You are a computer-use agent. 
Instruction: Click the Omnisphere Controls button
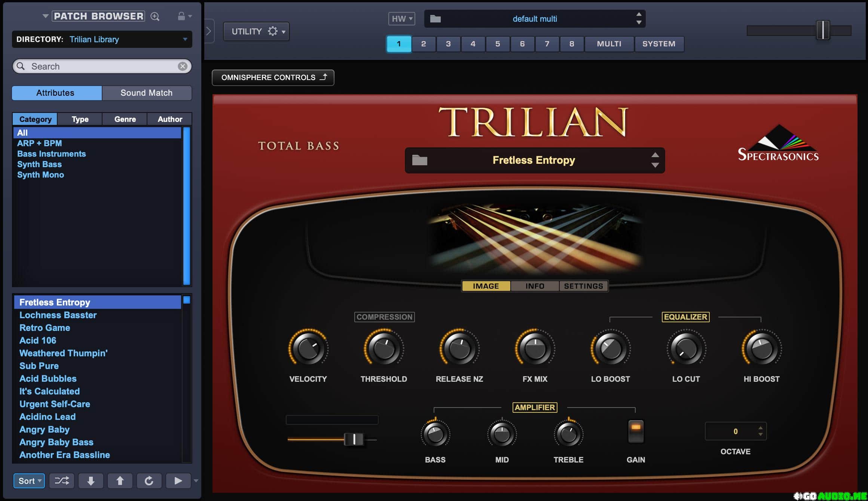(273, 77)
